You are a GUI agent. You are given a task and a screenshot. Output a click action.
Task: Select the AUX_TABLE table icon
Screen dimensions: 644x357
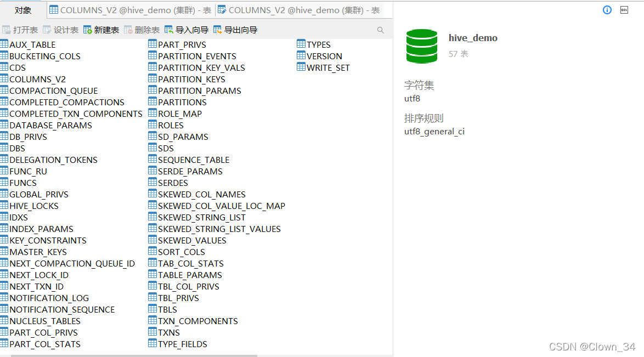(4, 43)
